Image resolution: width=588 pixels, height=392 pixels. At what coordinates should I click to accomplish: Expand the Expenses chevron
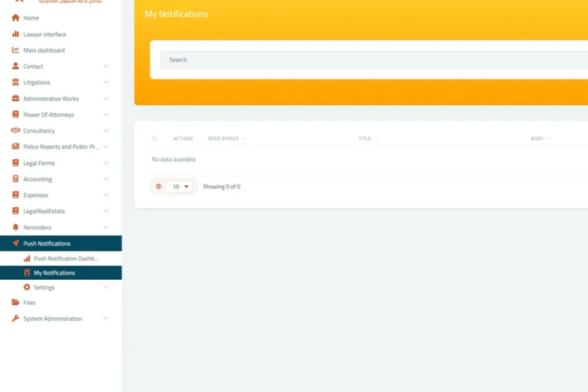(106, 195)
